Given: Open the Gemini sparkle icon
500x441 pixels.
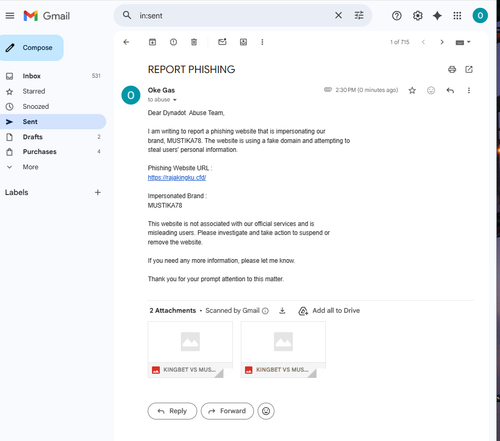Looking at the screenshot, I should [437, 16].
